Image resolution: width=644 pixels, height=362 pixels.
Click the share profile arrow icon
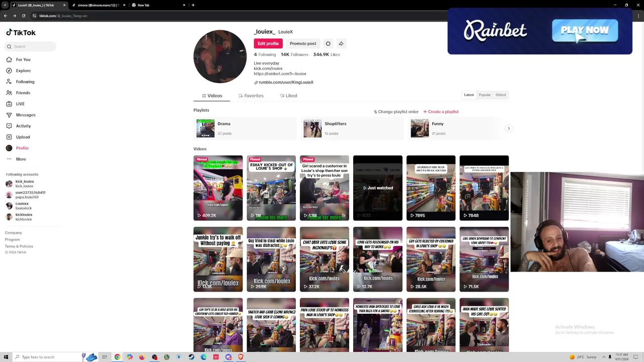point(341,44)
